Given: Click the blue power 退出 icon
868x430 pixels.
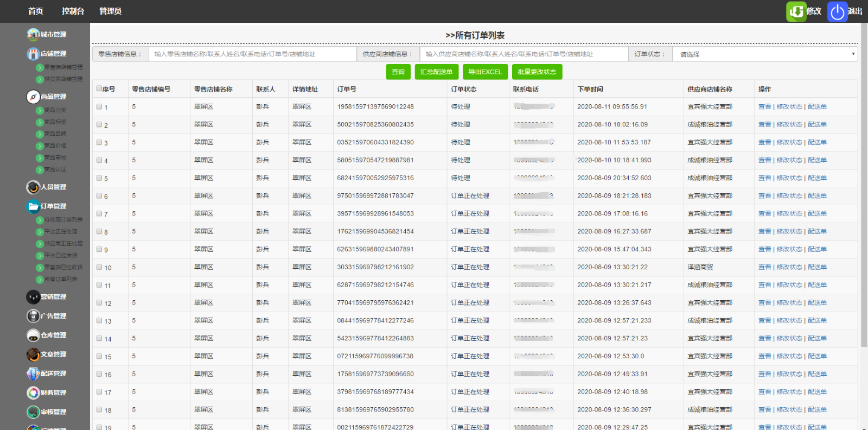Looking at the screenshot, I should coord(838,11).
